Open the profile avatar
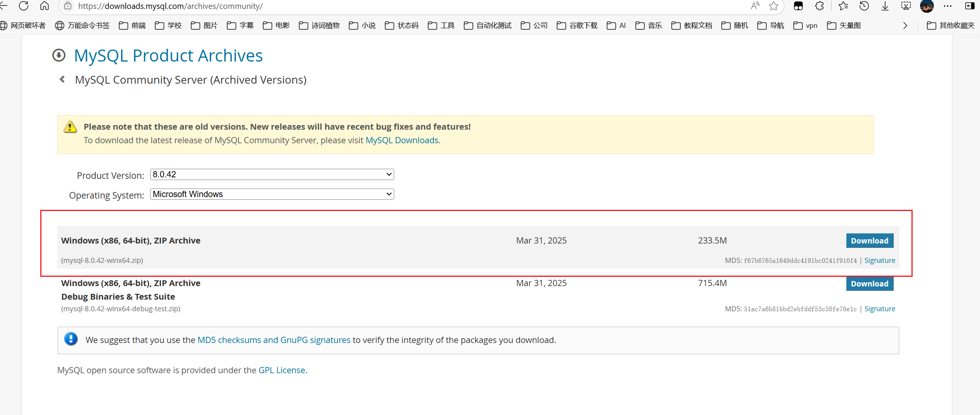Screen dimensions: 980x415 coord(927,6)
